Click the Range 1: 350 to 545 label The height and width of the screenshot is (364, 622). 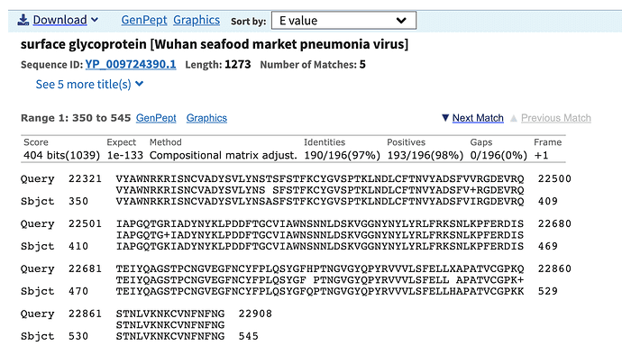(x=74, y=118)
